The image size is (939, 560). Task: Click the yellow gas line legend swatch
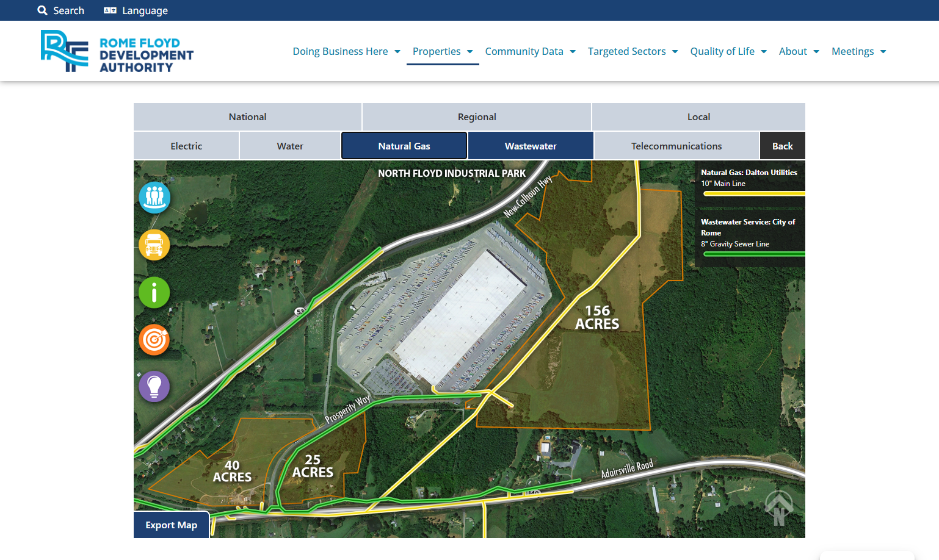coord(754,193)
